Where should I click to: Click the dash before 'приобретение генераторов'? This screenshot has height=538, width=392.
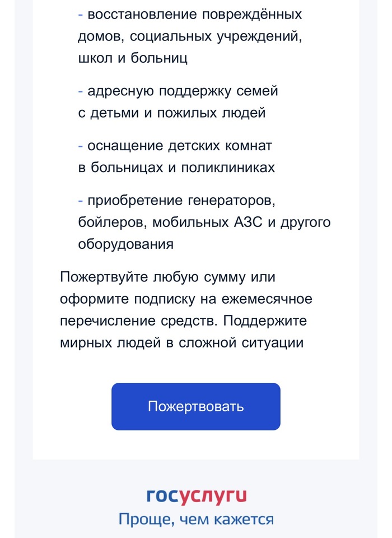pos(81,201)
